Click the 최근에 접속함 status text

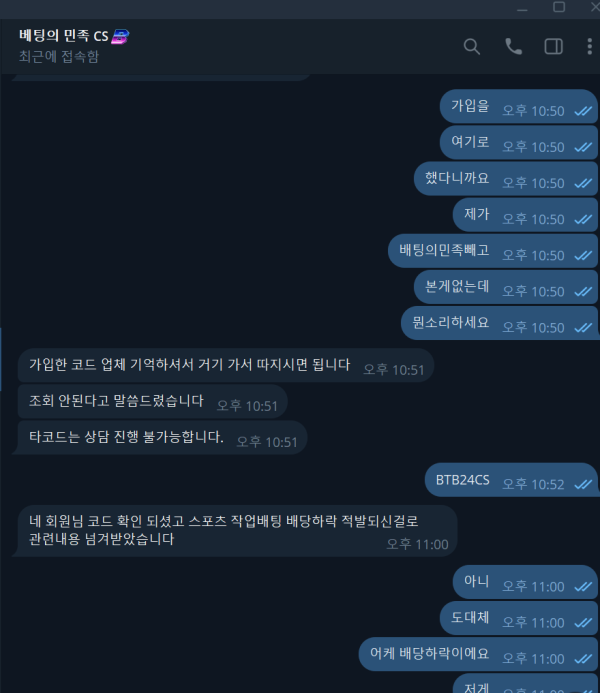pyautogui.click(x=59, y=57)
